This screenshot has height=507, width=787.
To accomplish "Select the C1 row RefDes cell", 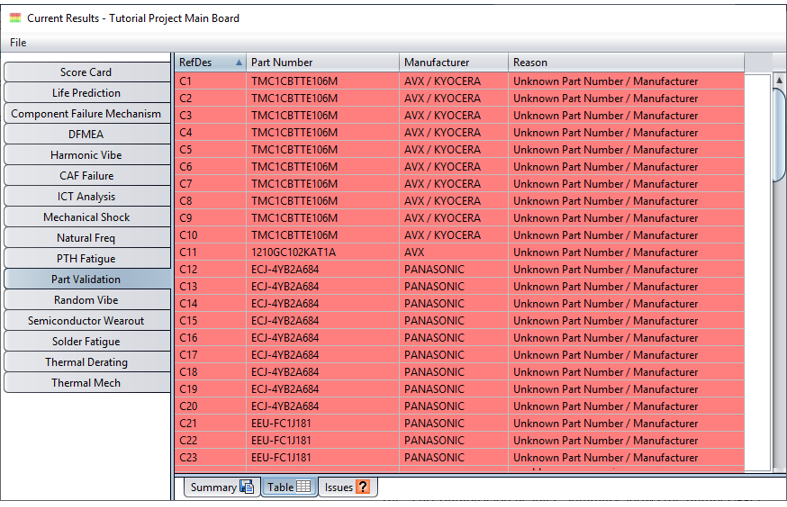I will pos(211,81).
